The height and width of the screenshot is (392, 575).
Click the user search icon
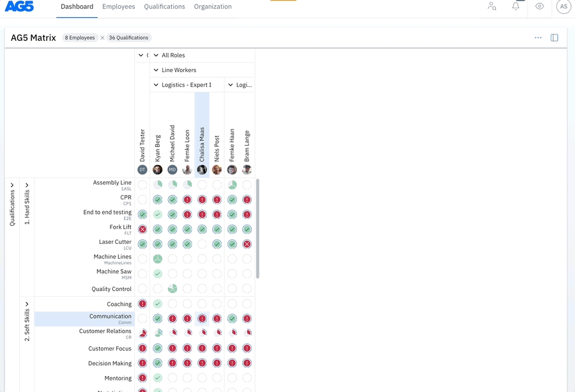point(491,6)
